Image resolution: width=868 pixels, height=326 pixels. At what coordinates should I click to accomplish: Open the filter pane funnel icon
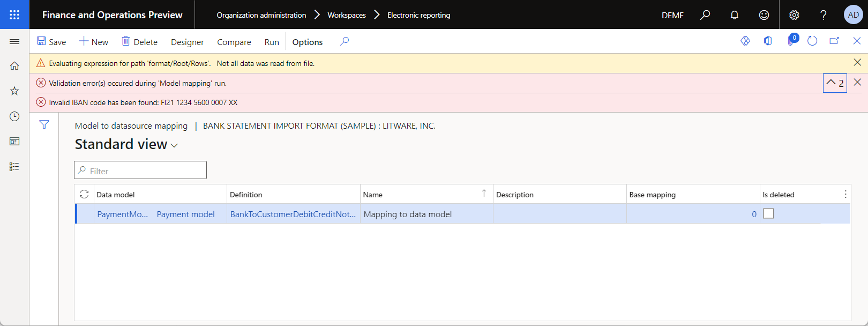point(44,124)
